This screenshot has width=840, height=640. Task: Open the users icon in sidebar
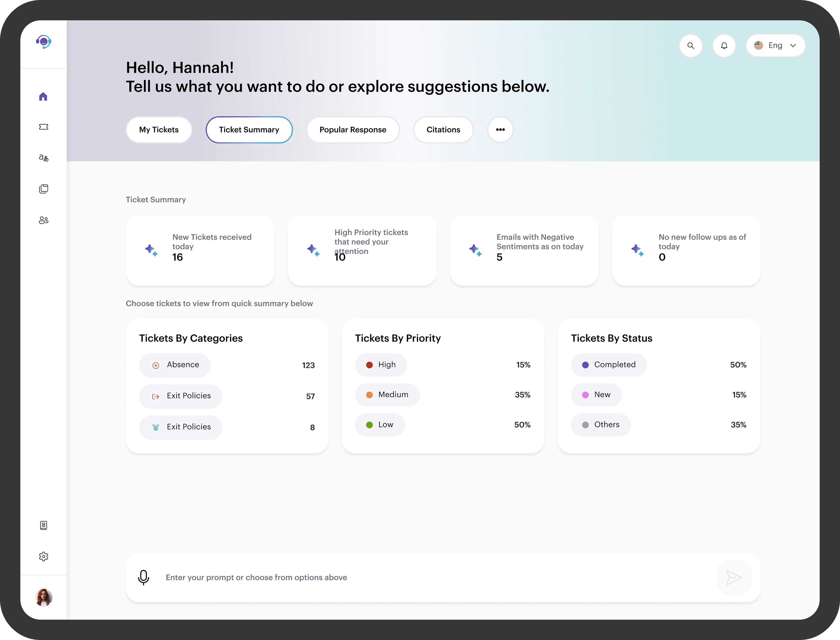coord(43,220)
